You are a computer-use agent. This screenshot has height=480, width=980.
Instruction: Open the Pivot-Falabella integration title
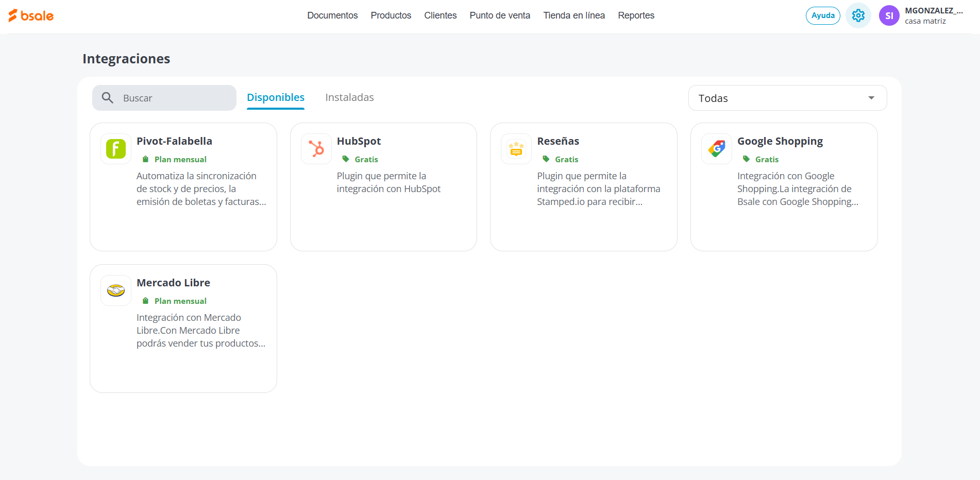(174, 141)
